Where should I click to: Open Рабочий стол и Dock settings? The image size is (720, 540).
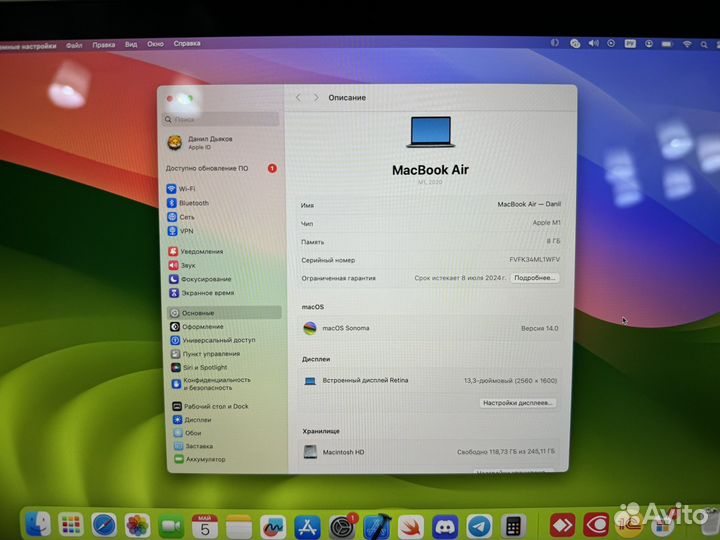coord(211,406)
